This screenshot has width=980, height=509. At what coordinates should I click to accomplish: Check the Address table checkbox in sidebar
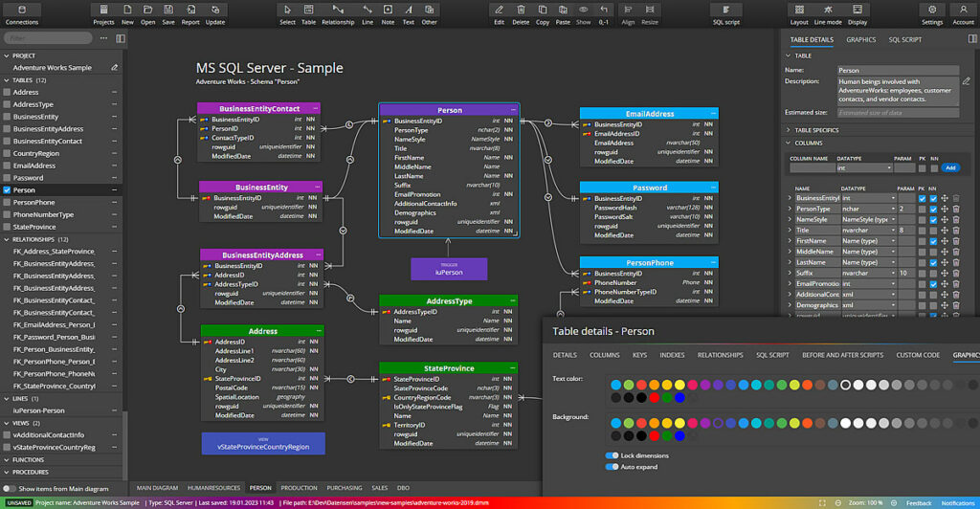click(7, 92)
